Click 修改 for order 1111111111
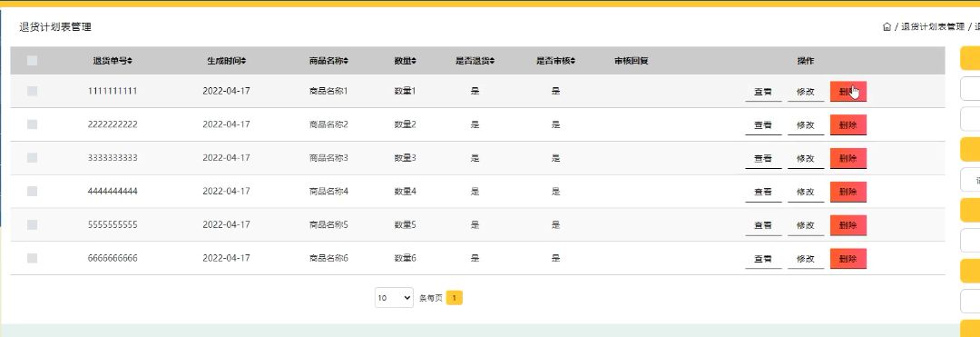Viewport: 980px width, 337px height. (806, 91)
